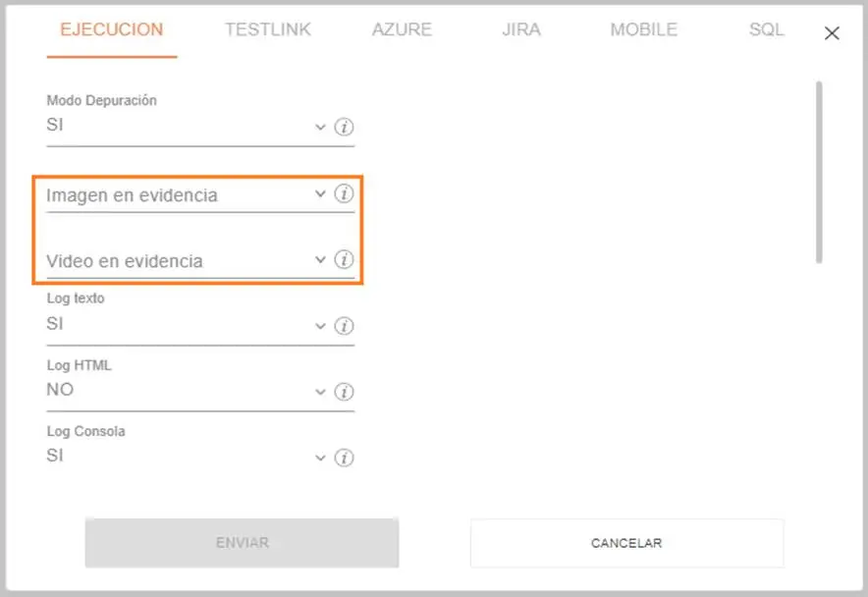
Task: Switch to the TESTLINK tab
Action: [x=268, y=29]
